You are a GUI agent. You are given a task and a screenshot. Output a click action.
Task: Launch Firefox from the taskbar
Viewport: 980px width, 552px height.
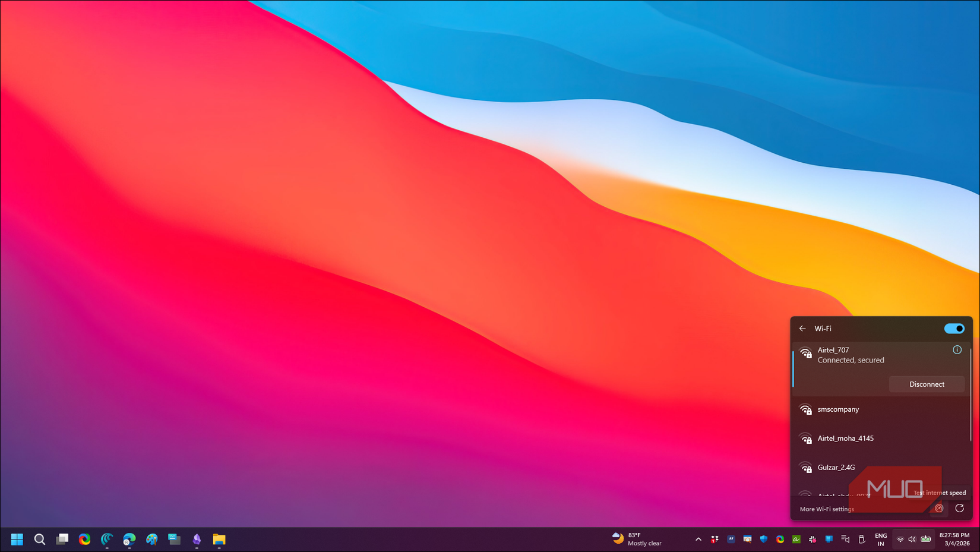84,540
